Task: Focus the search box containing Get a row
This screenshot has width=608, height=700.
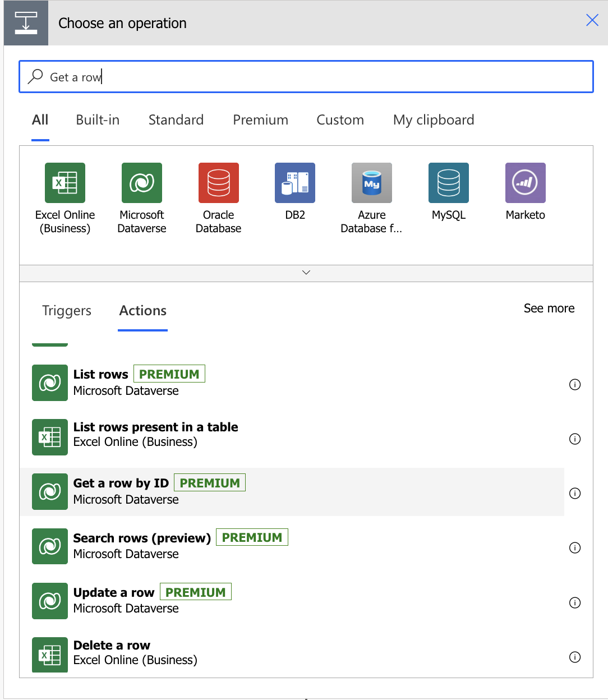Action: coord(306,76)
